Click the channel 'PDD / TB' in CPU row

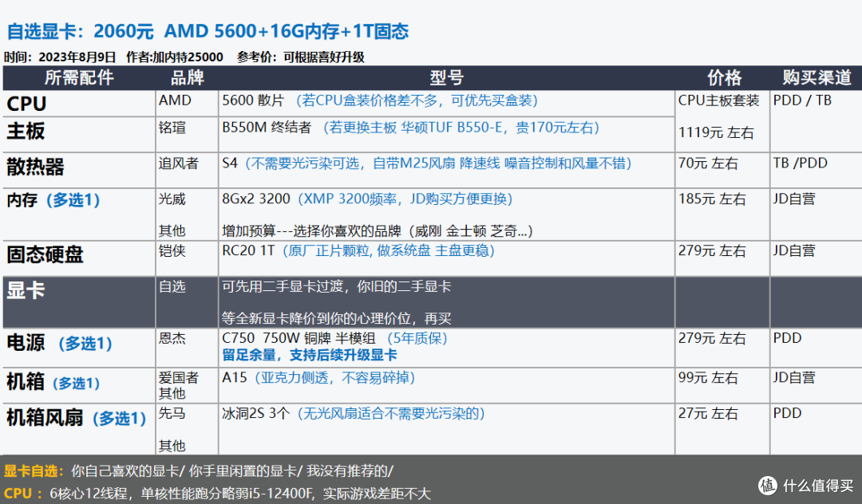pyautogui.click(x=802, y=100)
